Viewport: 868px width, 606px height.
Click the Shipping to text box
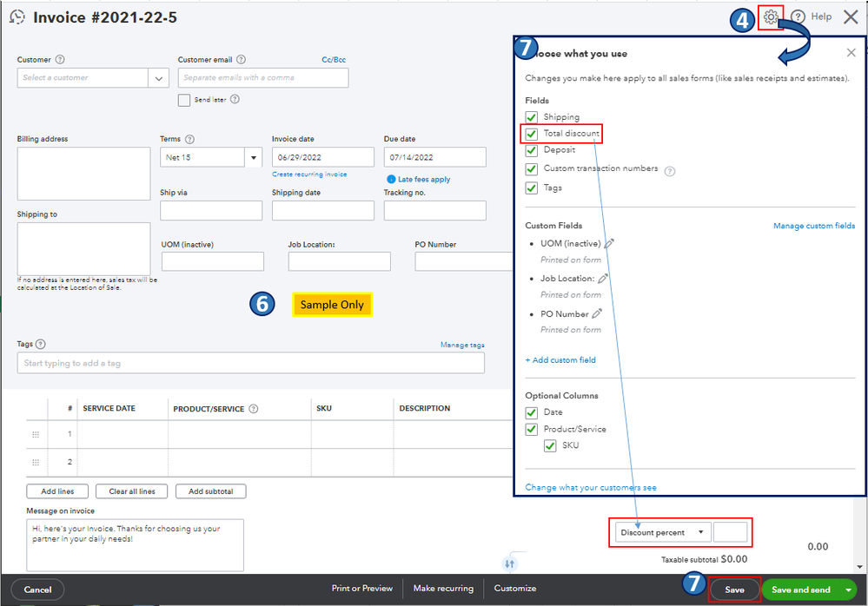pos(83,249)
